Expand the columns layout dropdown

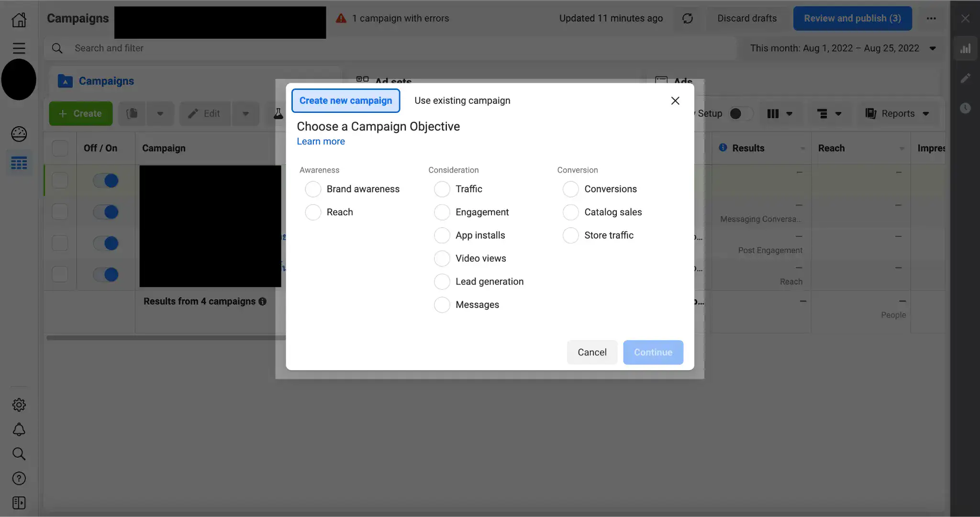pos(780,114)
